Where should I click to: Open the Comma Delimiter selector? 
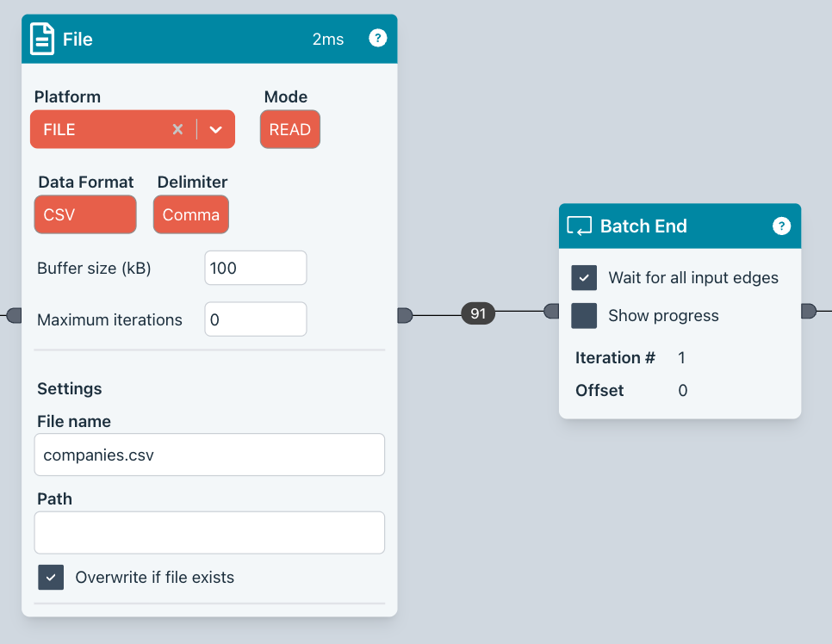click(191, 214)
